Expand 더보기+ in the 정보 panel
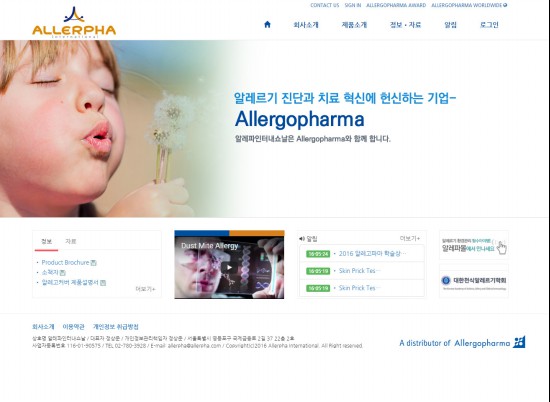 (145, 289)
